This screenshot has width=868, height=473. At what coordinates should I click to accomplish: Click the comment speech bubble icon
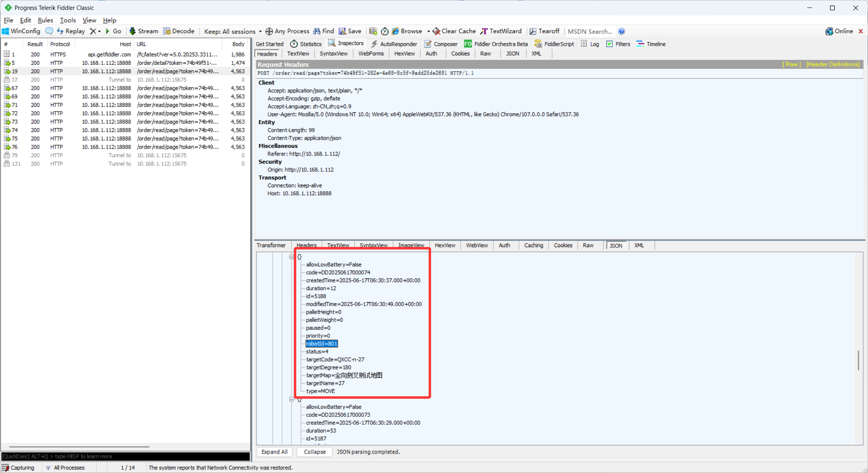(x=49, y=31)
